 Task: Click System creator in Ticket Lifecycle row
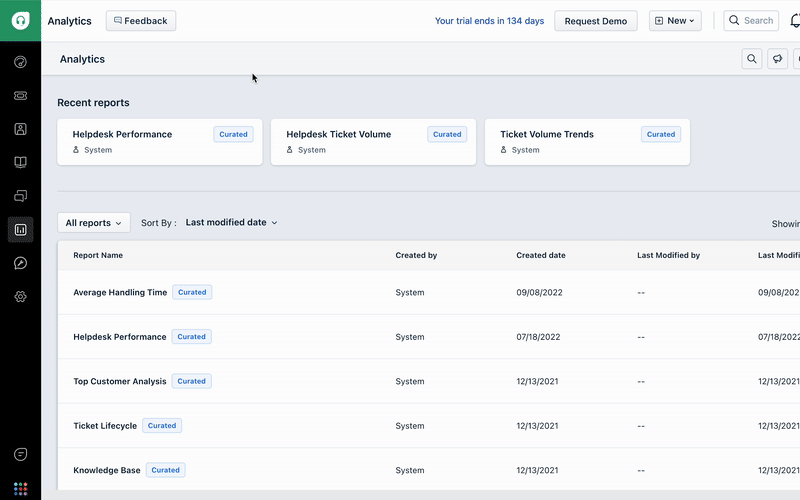(x=410, y=426)
